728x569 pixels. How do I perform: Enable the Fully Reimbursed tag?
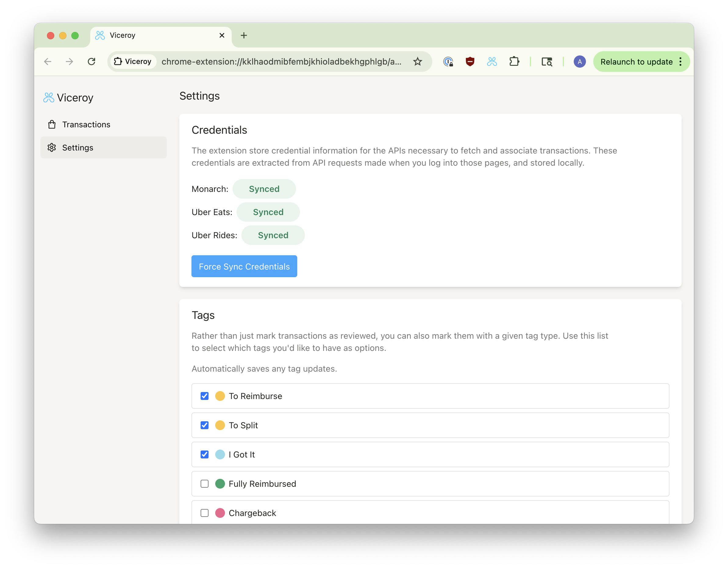pos(204,484)
